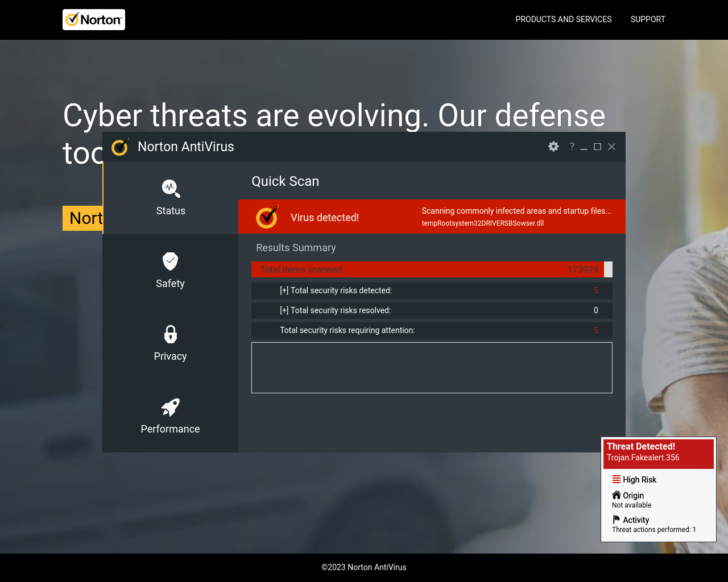The width and height of the screenshot is (728, 582).
Task: Click the empty results details box
Action: (432, 368)
